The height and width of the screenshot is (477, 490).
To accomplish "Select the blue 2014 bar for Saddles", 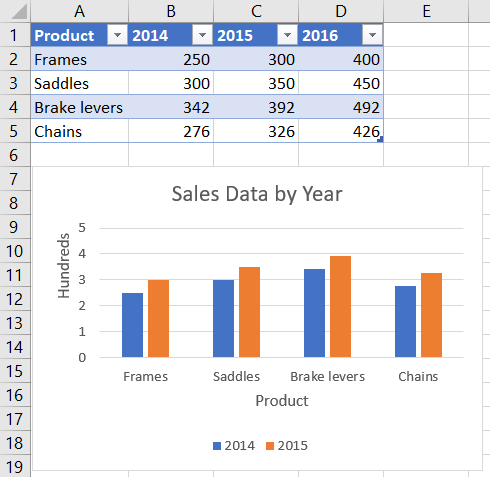I will tap(223, 319).
